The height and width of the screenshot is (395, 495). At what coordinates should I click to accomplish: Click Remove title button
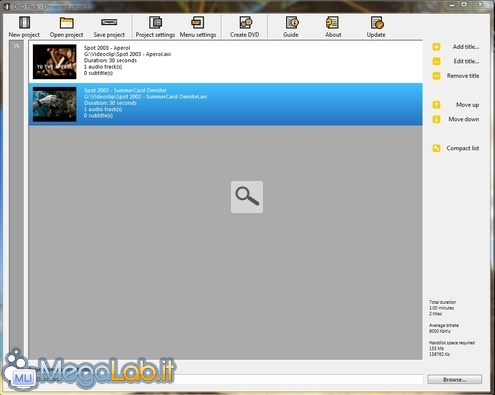point(456,76)
